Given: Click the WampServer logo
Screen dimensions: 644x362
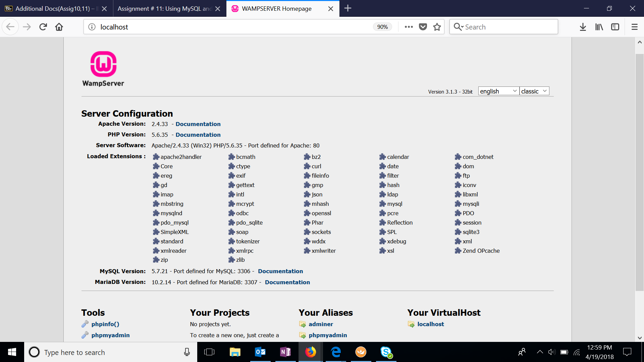Looking at the screenshot, I should [103, 69].
